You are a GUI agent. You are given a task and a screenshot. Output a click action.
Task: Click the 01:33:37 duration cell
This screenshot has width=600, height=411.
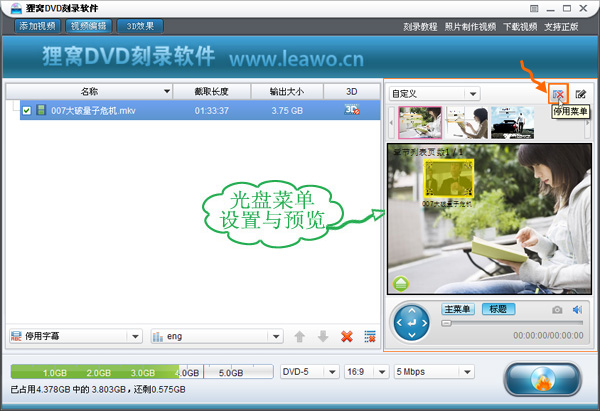point(212,111)
